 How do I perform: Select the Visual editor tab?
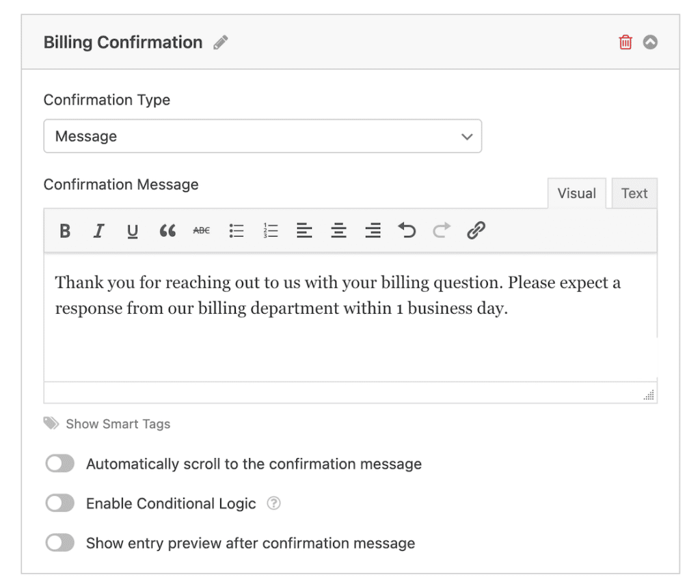tap(576, 193)
